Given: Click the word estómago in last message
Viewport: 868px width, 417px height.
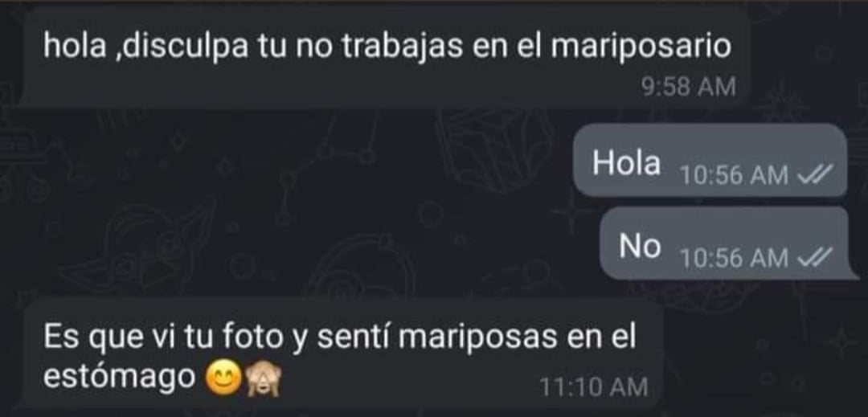Looking at the screenshot, I should [119, 377].
